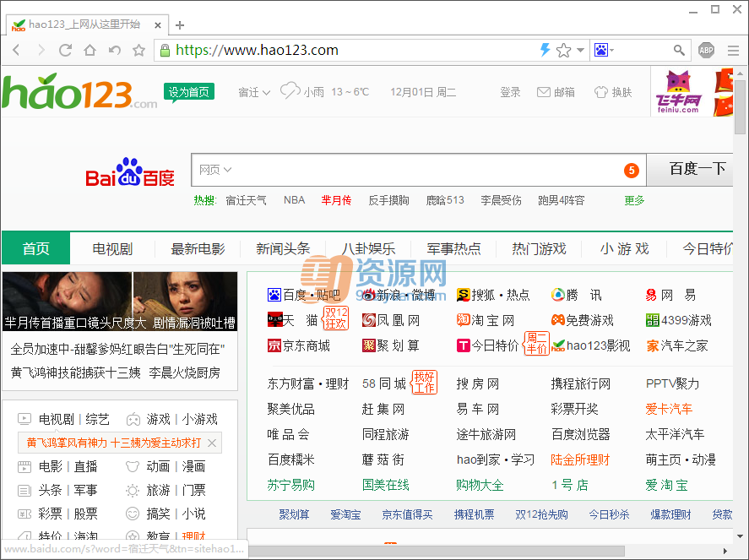The width and height of the screenshot is (749, 560).
Task: Click the 设为首页 green button
Action: tap(188, 92)
